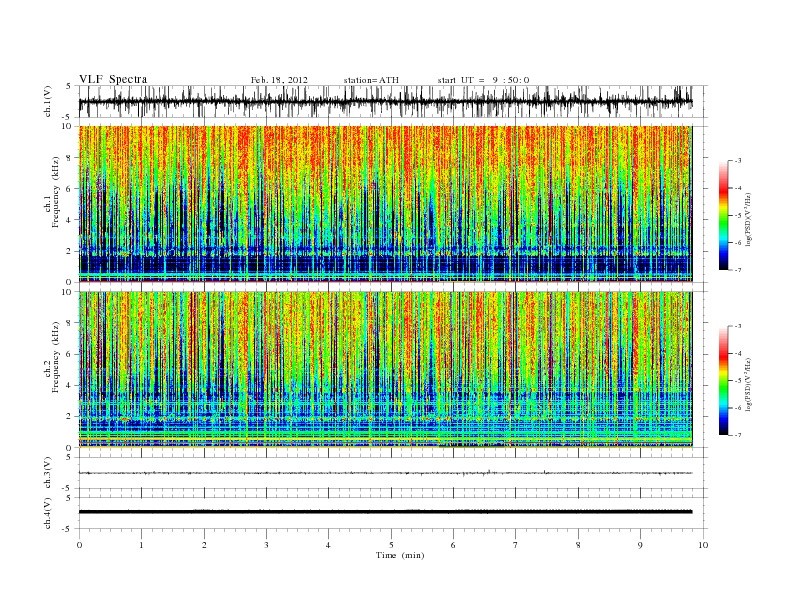Click the ch.1 waveform trace panel
This screenshot has height=612, width=792.
tap(393, 101)
